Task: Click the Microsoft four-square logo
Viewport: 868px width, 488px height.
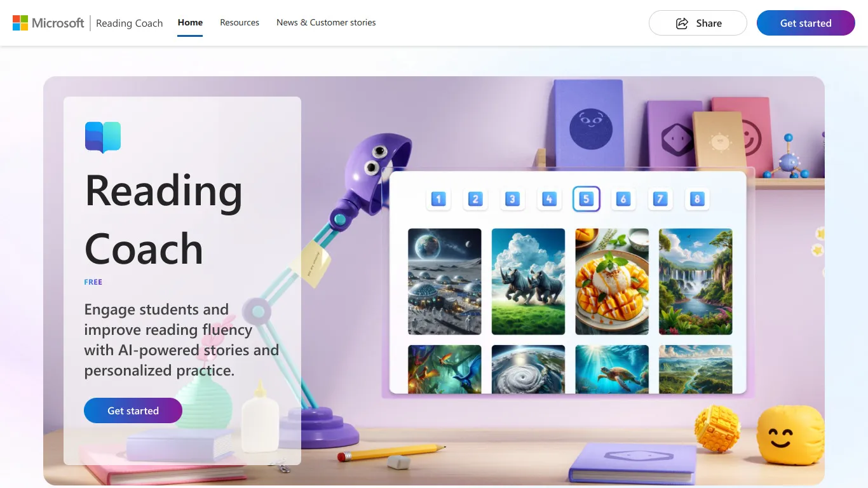Action: click(x=20, y=22)
